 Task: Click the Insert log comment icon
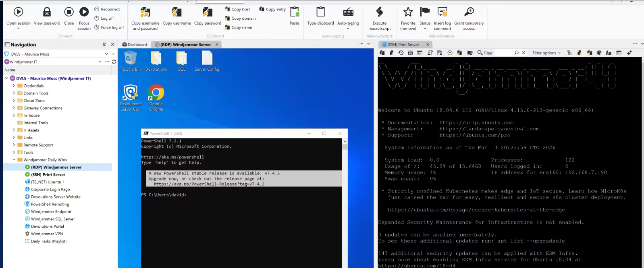[442, 13]
